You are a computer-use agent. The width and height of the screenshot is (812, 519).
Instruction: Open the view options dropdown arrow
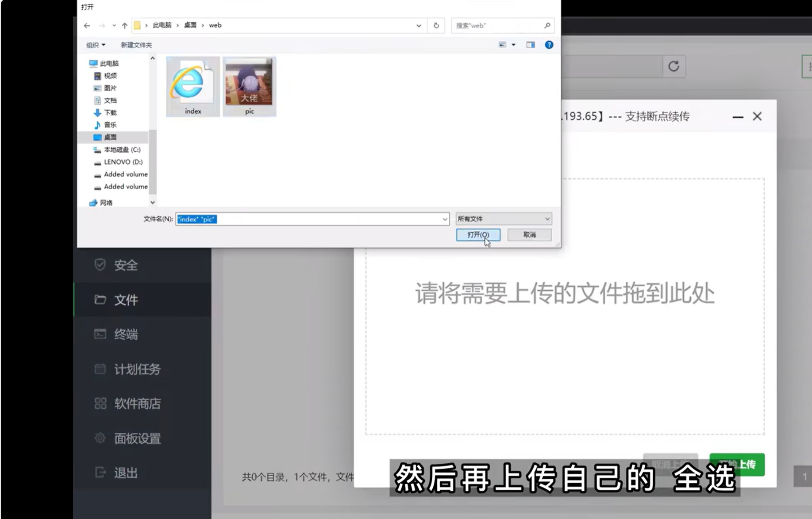tap(513, 45)
